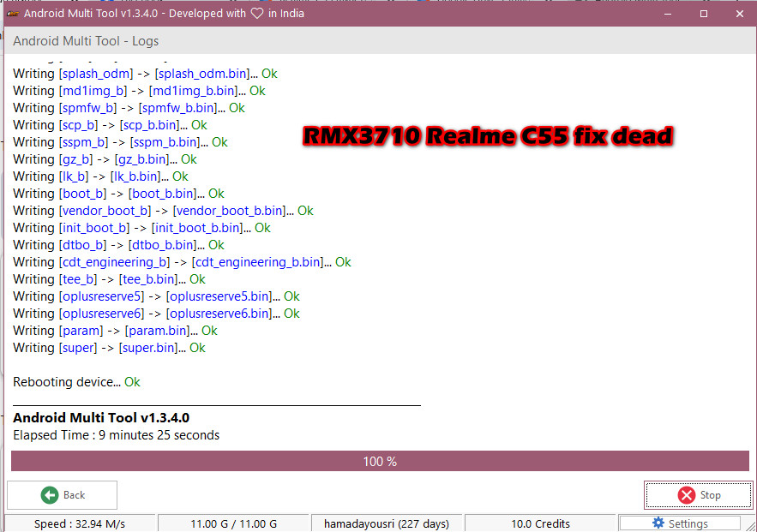Click the 10.0 Credits status field

(x=541, y=523)
